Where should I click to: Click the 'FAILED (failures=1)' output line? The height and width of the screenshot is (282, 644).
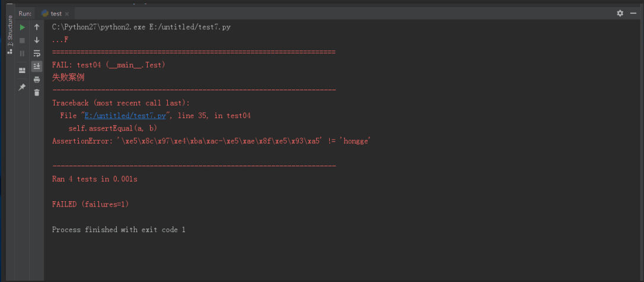coord(90,204)
